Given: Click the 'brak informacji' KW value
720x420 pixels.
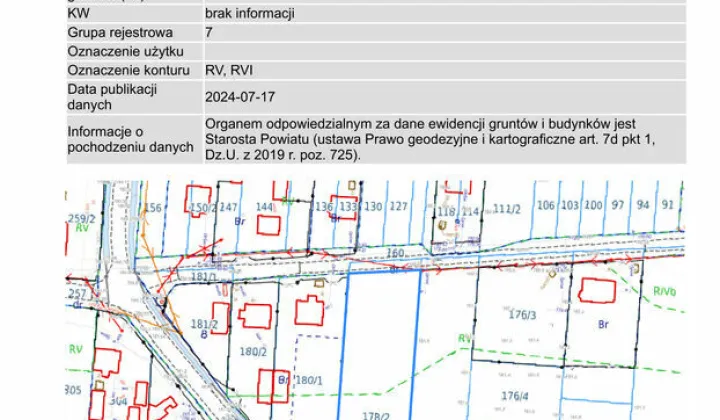Looking at the screenshot, I should (249, 15).
